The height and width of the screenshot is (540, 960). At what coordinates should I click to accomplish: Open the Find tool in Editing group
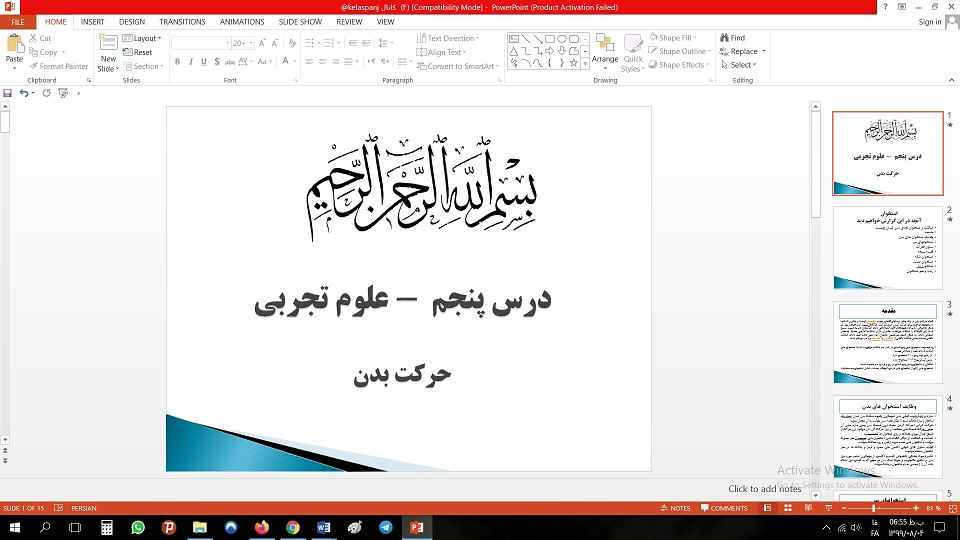(737, 38)
